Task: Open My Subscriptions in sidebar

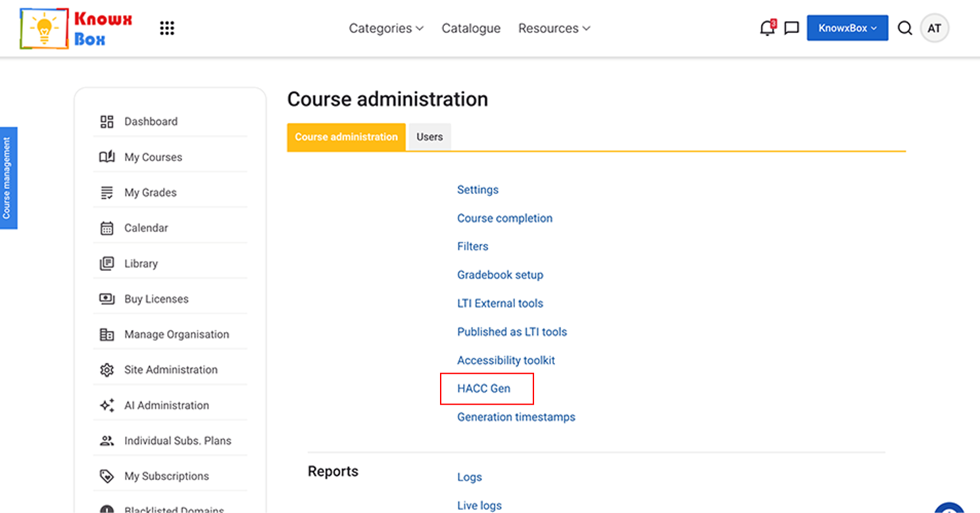Action: click(x=166, y=476)
